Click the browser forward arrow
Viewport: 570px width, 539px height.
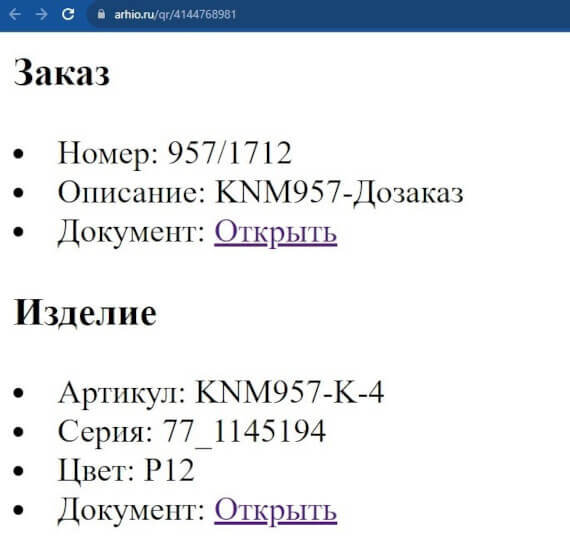[41, 15]
